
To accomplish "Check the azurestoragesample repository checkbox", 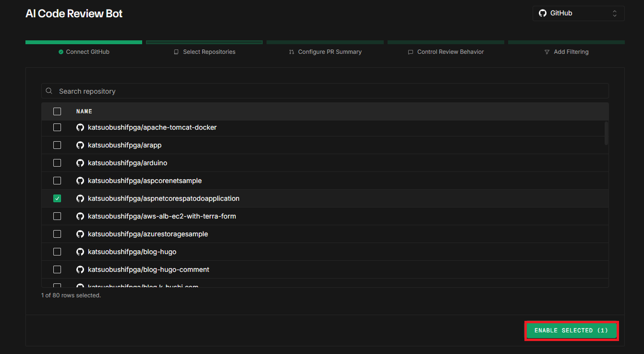I will [x=57, y=234].
